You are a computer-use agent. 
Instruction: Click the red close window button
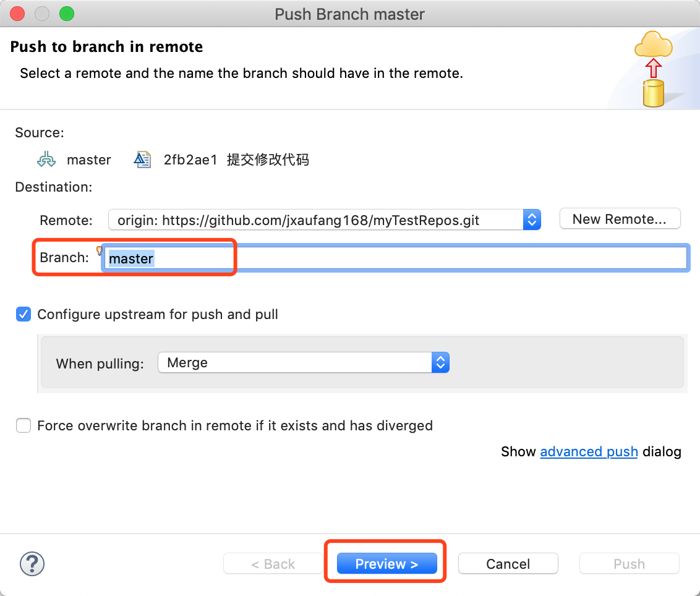(17, 14)
